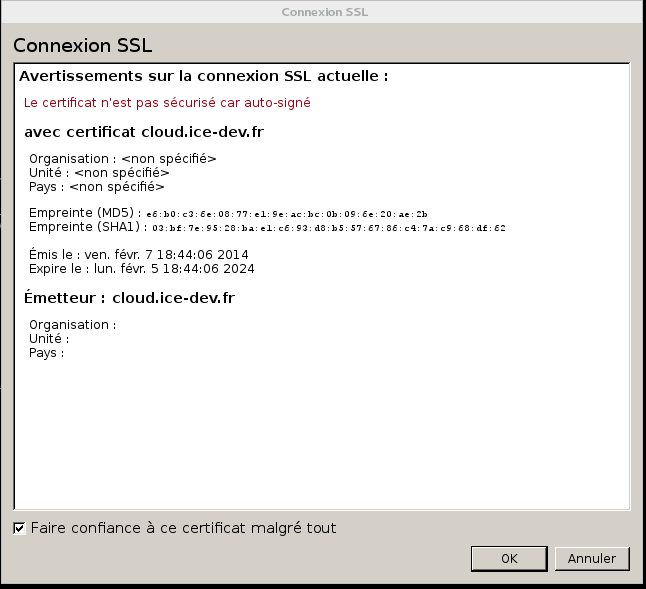
Task: Click the certificate's 'Unité : <non spécifié>' line
Action: (x=106, y=172)
